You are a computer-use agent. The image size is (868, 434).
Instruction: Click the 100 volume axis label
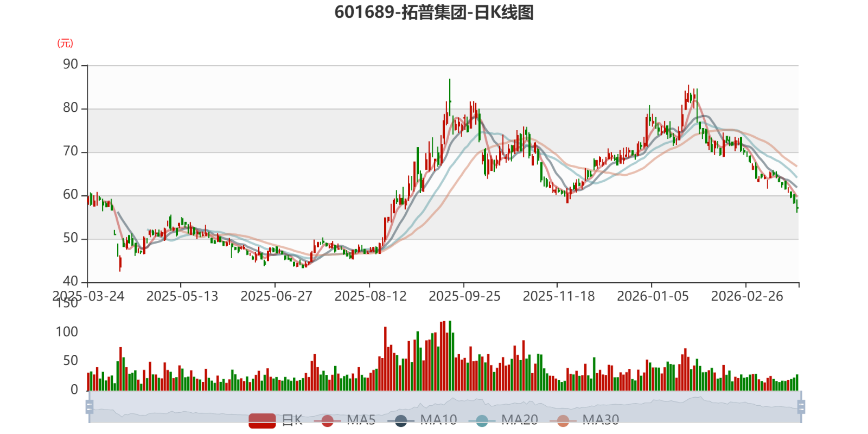(67, 332)
